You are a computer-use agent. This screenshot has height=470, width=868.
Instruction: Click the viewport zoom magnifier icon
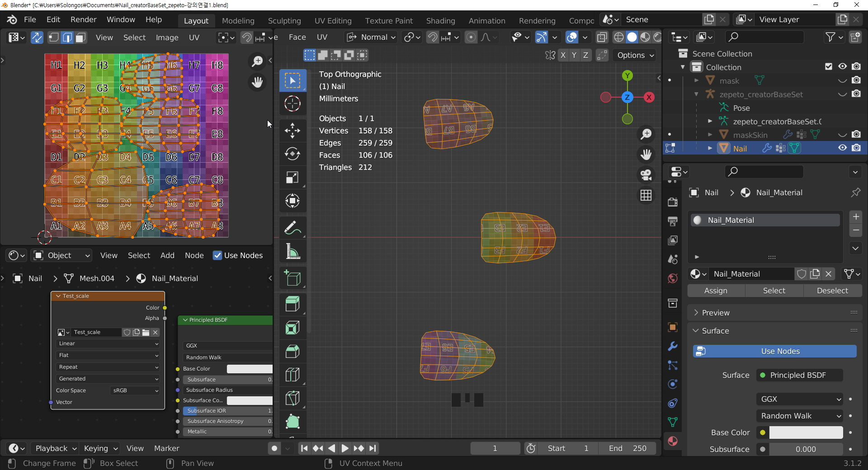[646, 134]
